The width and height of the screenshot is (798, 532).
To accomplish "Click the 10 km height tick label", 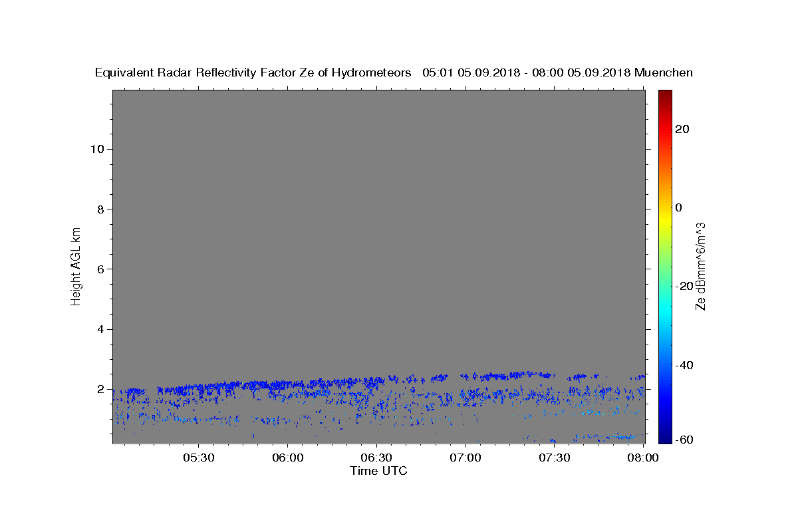I will 98,149.
